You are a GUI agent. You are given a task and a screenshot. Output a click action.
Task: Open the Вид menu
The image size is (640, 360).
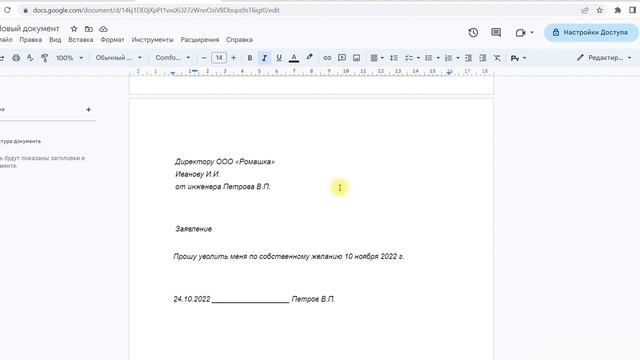55,40
